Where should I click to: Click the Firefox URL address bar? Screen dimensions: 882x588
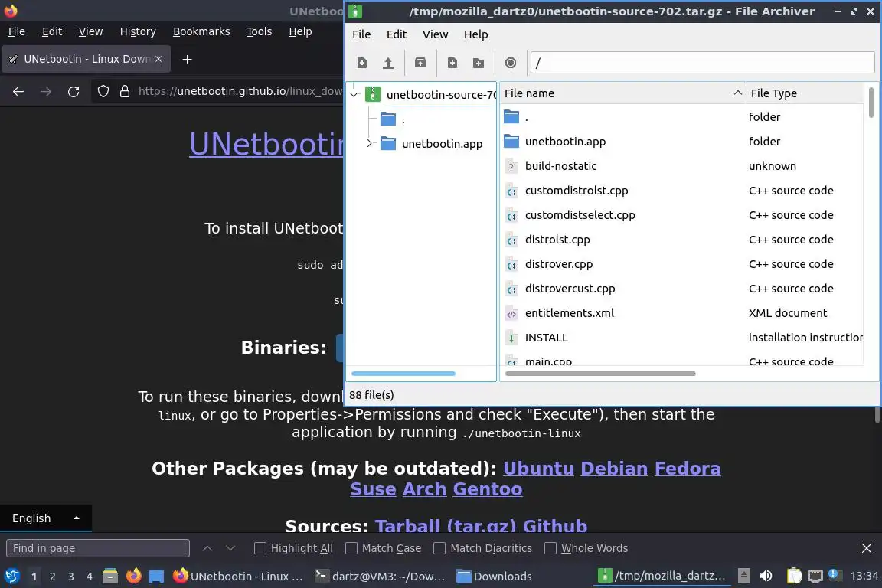(x=240, y=91)
